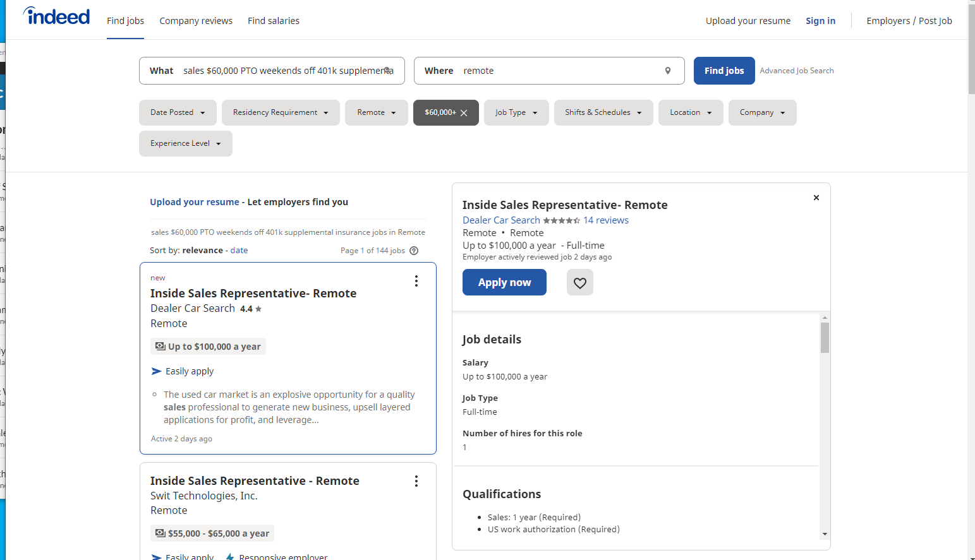This screenshot has height=560, width=975.
Task: Expand the Job Type filter
Action: tap(516, 112)
